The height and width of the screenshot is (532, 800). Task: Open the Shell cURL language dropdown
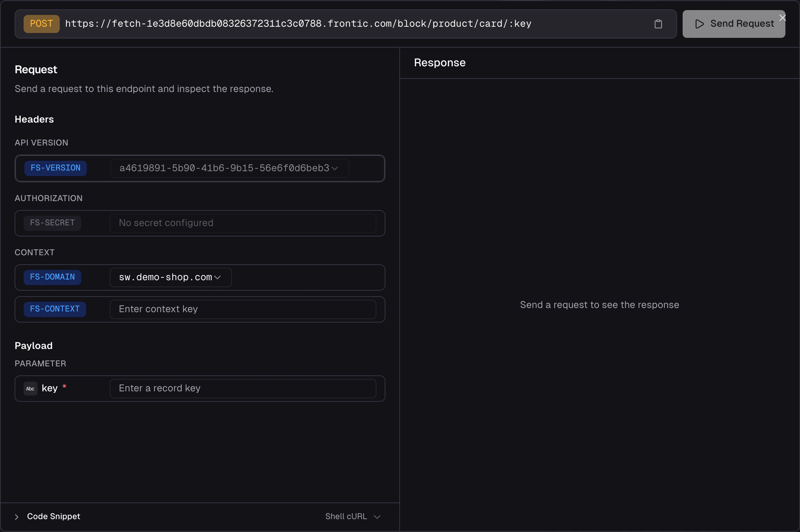coord(353,517)
